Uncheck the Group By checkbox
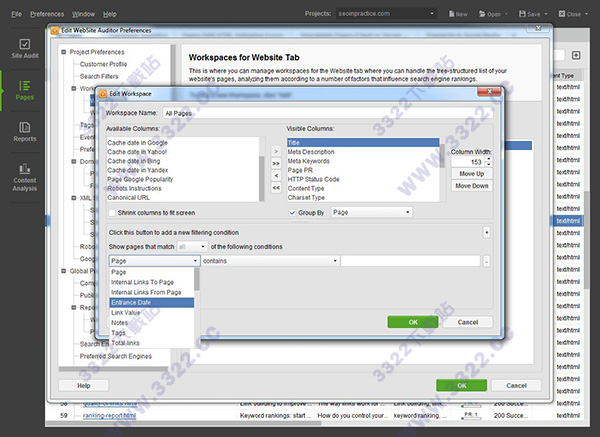600x437 pixels. (x=292, y=212)
